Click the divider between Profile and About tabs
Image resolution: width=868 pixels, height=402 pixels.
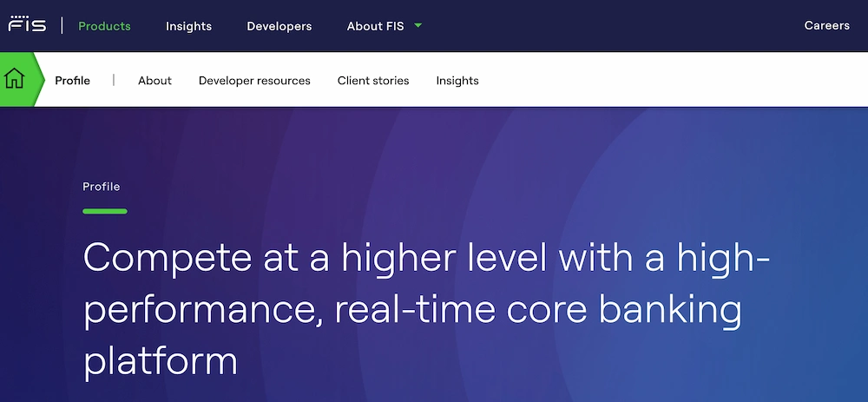[x=114, y=80]
